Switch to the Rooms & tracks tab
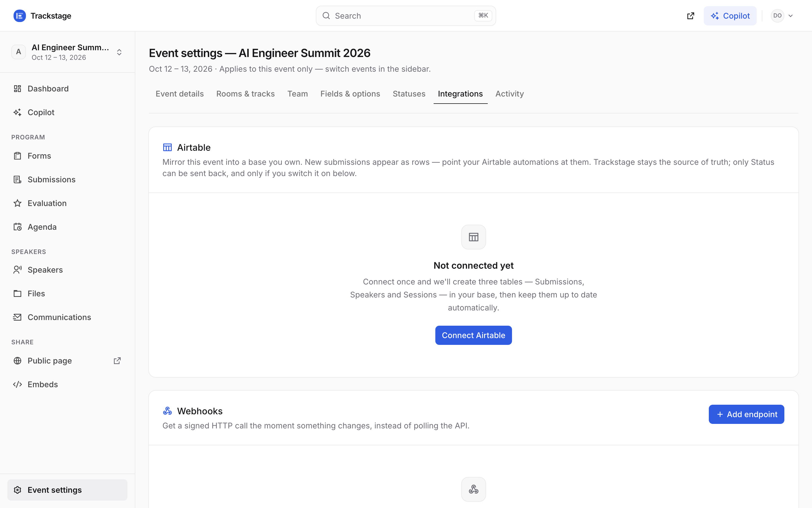The image size is (812, 508). click(246, 94)
